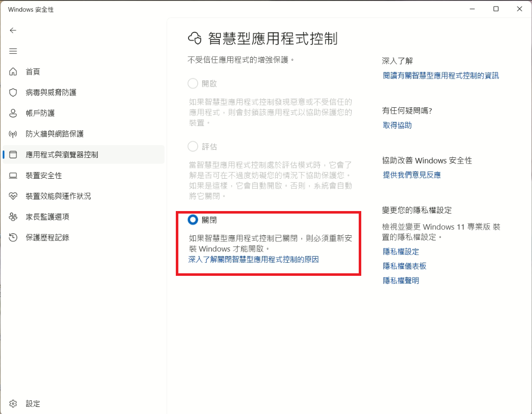The width and height of the screenshot is (532, 414).
Task: Open 閱讀有關智慧型應用程式控制的資訊 link
Action: pyautogui.click(x=441, y=75)
